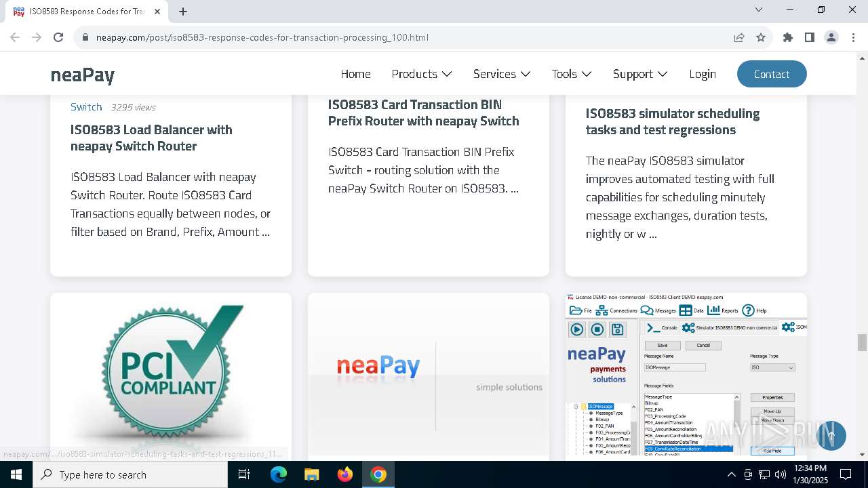868x488 pixels.
Task: Open the tab search chevron in title bar
Action: (759, 9)
